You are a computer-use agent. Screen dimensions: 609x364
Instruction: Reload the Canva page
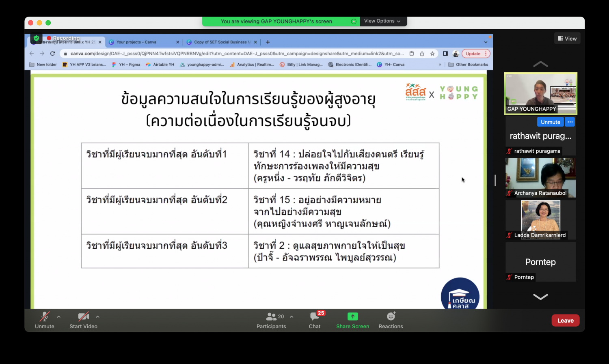(52, 54)
